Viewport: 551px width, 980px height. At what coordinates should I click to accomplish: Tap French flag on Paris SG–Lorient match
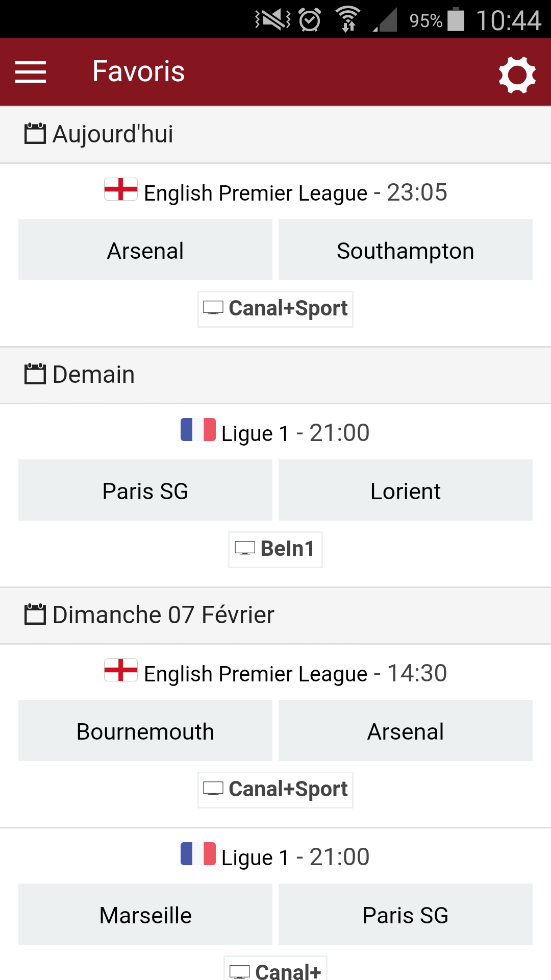click(198, 430)
